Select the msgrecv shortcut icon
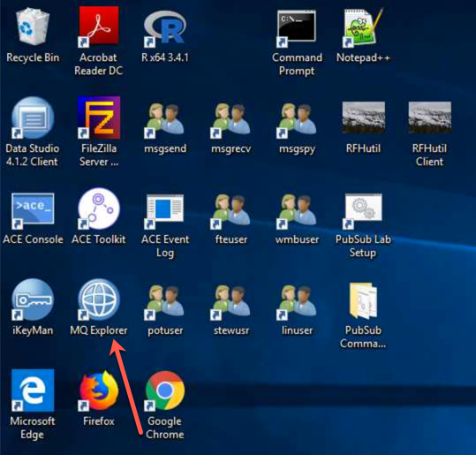This screenshot has height=455, width=476. point(230,120)
